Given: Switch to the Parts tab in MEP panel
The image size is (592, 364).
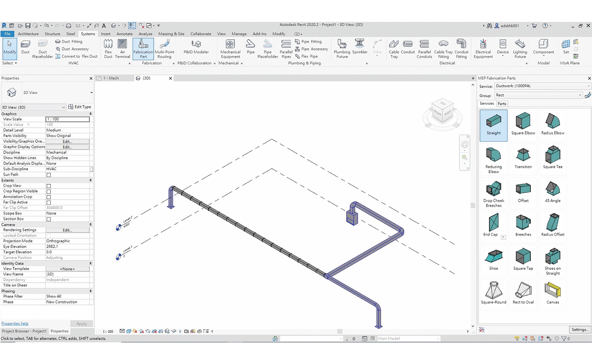Looking at the screenshot, I should click(501, 103).
